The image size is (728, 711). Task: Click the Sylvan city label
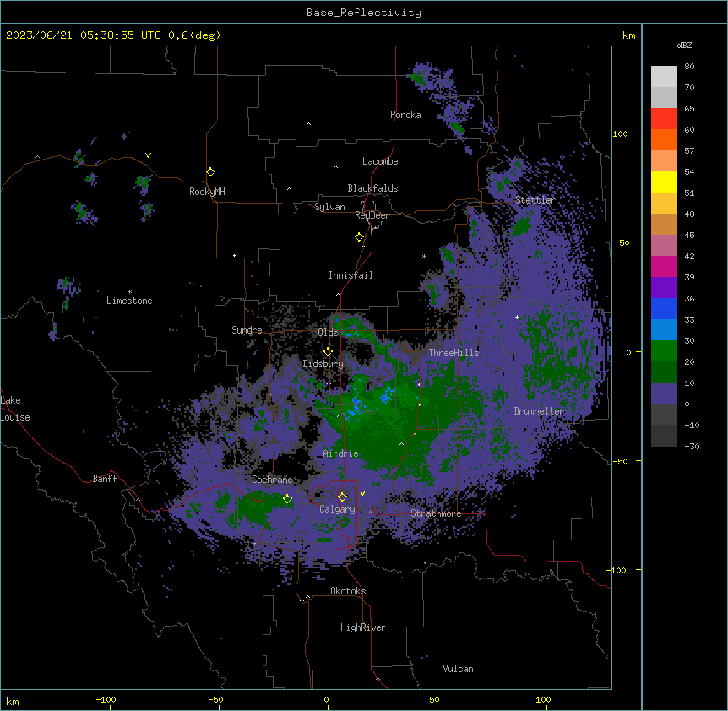pos(329,207)
